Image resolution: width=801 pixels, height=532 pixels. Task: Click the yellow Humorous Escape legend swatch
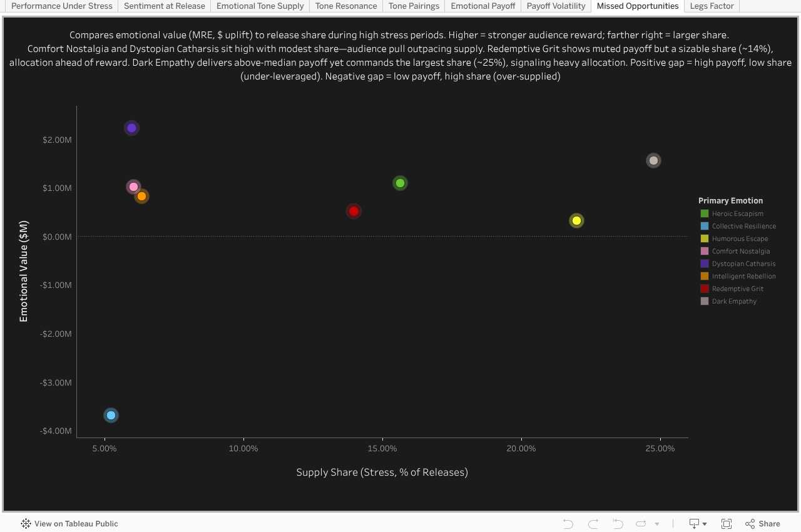(x=705, y=239)
